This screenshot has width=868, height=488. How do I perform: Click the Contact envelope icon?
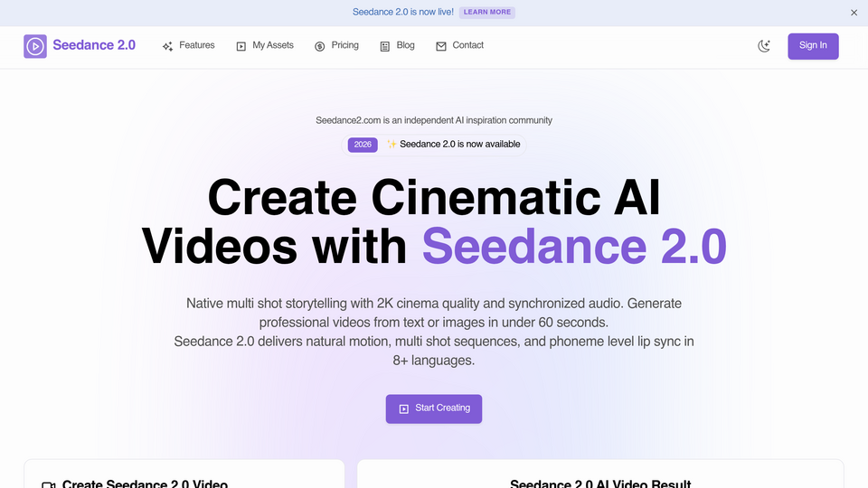440,46
